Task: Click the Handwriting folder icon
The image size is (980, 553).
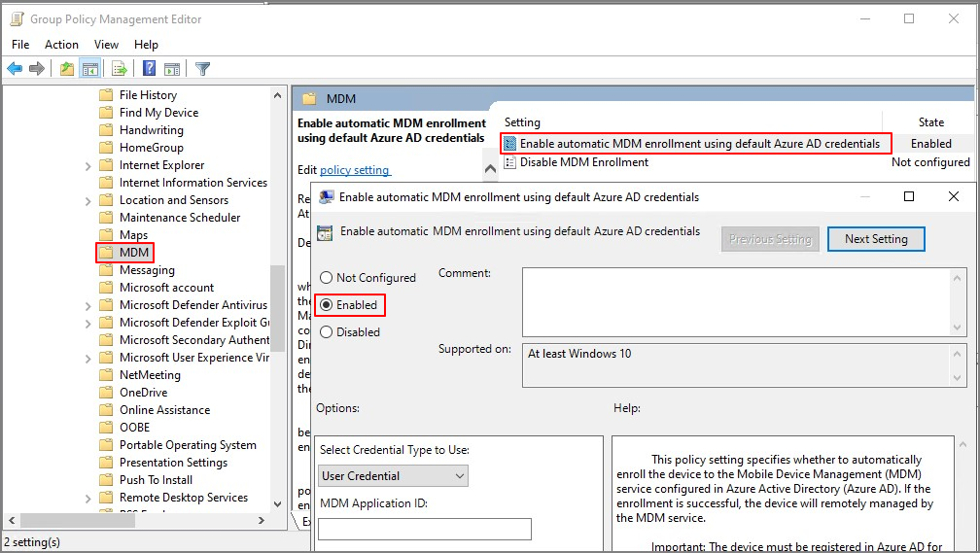Action: 106,130
